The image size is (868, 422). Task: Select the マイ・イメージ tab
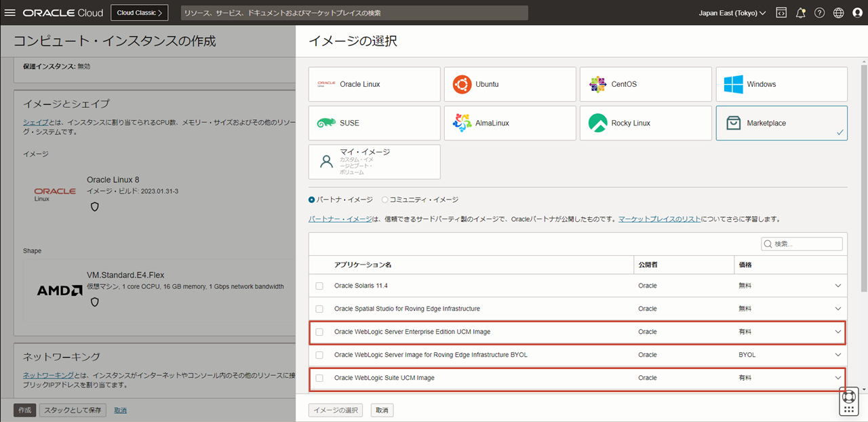(x=374, y=161)
